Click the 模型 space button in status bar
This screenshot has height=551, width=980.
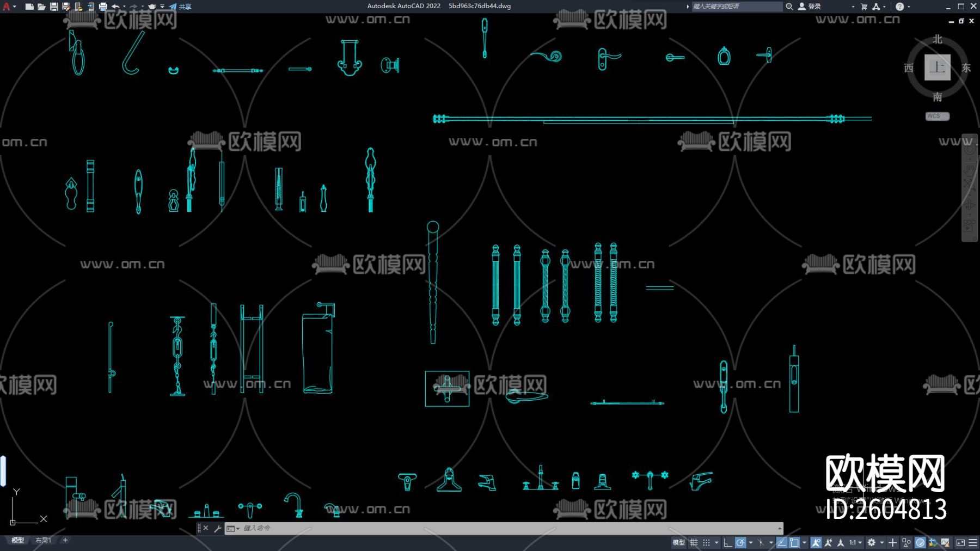pos(678,542)
